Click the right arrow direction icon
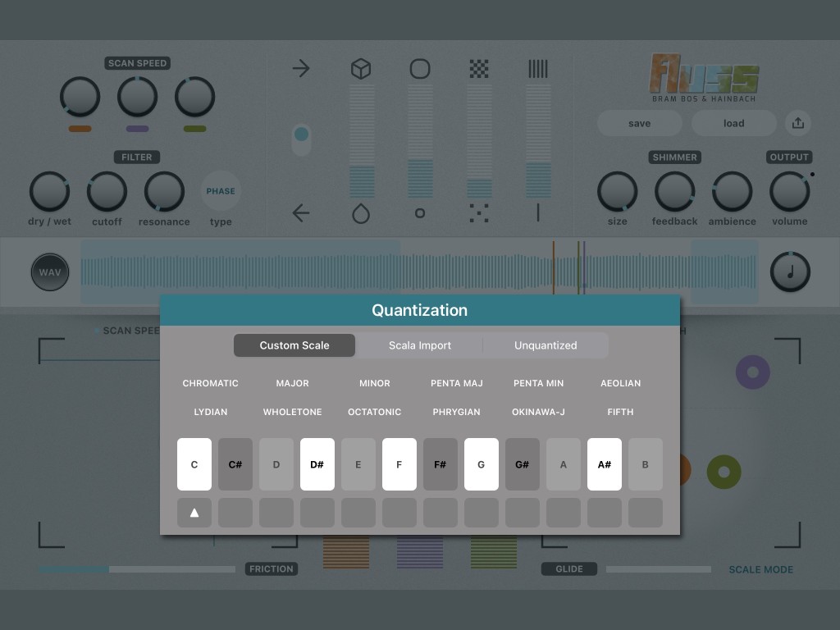 [301, 69]
